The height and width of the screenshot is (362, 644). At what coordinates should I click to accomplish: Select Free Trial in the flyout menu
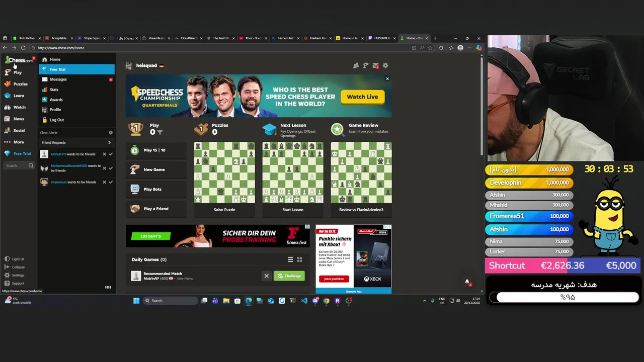pyautogui.click(x=76, y=69)
